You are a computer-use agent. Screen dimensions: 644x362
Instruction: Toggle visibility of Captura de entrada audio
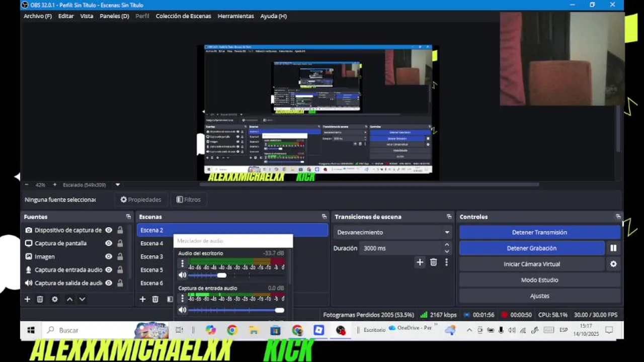pyautogui.click(x=109, y=270)
